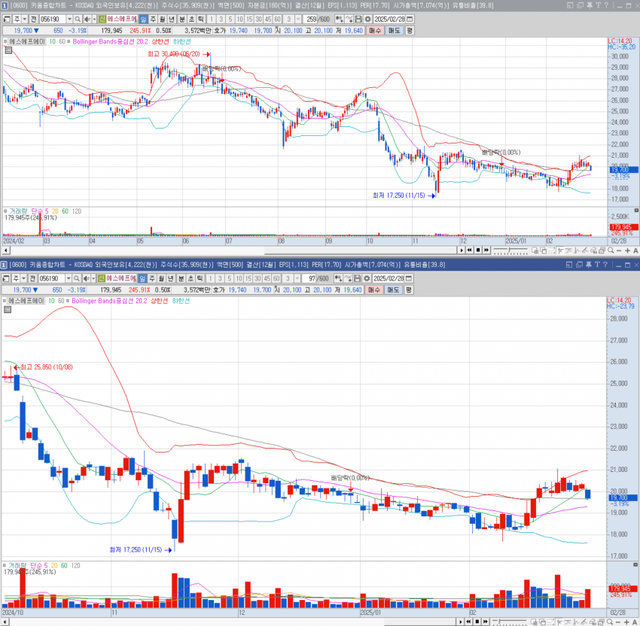Click the 매도 sell button in lower toolbar
Viewport: 640px width, 626px height.
[x=393, y=286]
